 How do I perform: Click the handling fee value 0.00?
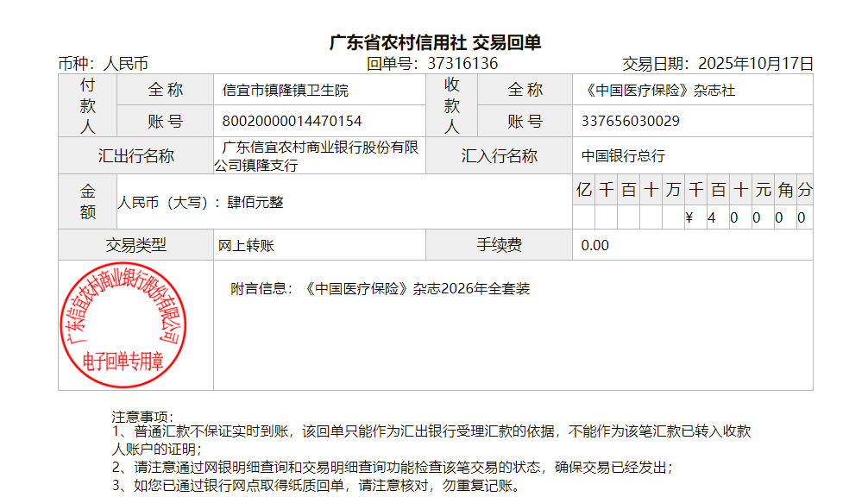595,245
